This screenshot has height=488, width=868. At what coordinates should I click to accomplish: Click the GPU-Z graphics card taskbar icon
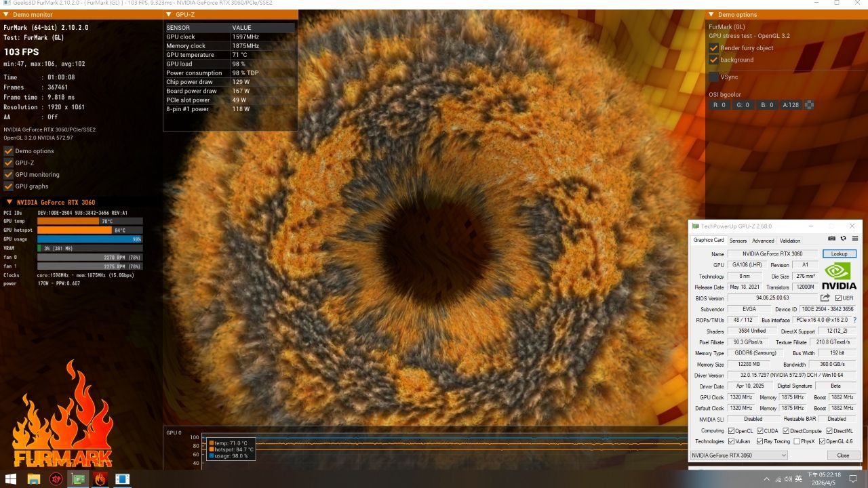[x=78, y=479]
